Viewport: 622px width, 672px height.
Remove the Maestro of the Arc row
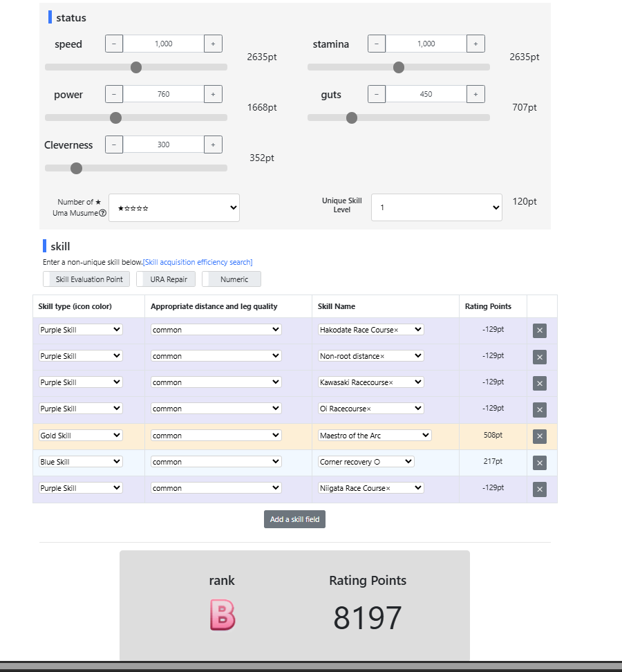(x=539, y=436)
